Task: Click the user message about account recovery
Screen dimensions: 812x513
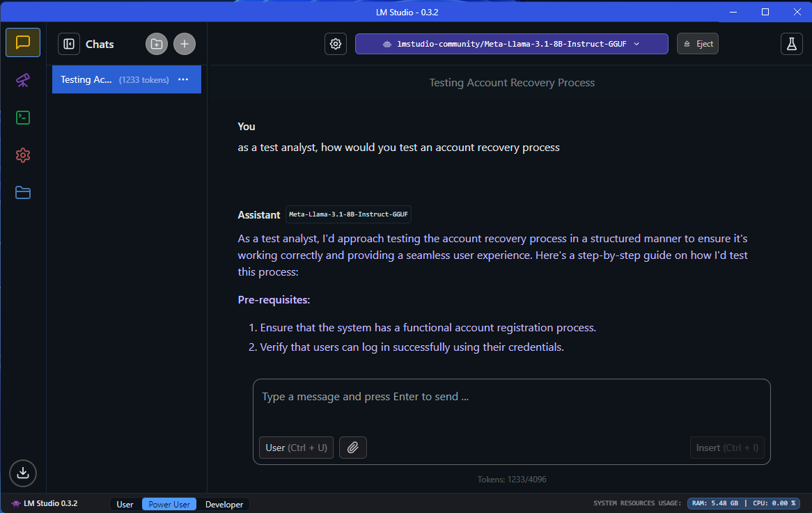Action: coord(399,148)
